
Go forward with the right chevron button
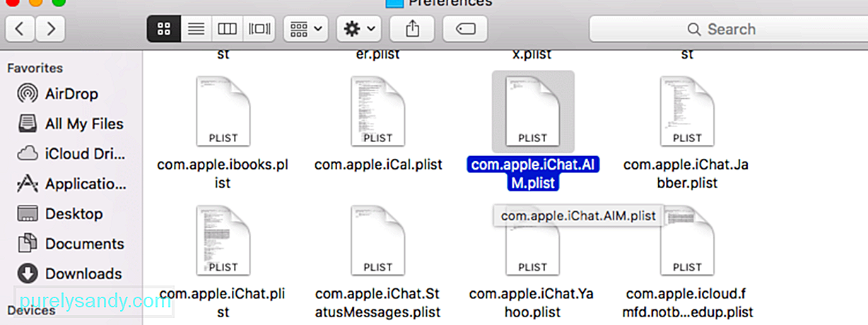pyautogui.click(x=50, y=29)
